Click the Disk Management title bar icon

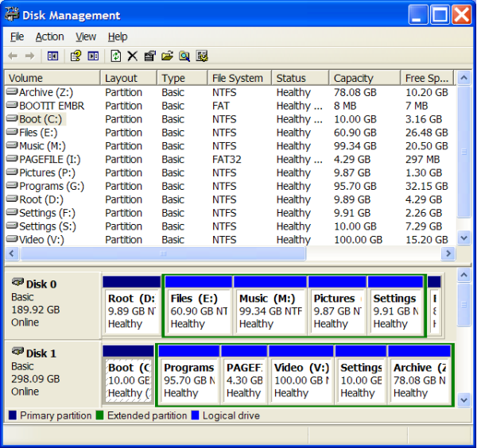[12, 14]
